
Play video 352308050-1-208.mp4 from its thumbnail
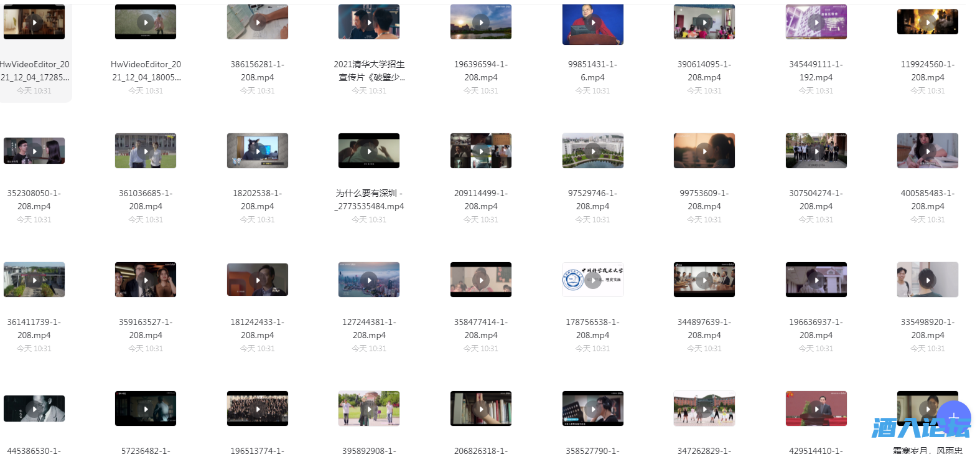click(x=34, y=151)
